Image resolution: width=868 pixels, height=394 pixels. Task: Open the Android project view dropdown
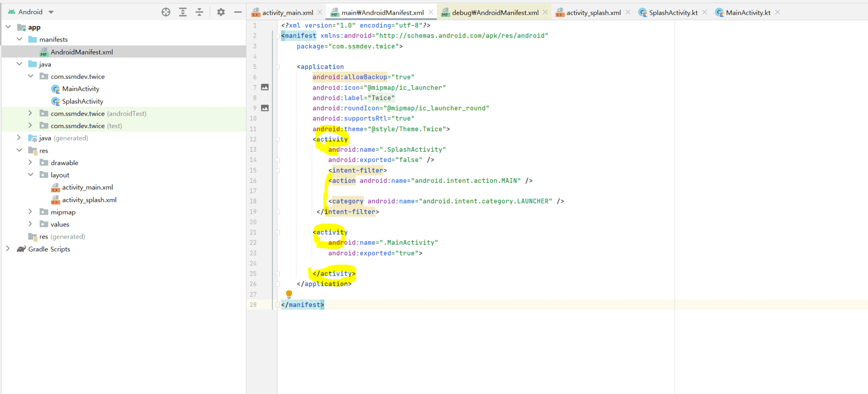tap(51, 12)
